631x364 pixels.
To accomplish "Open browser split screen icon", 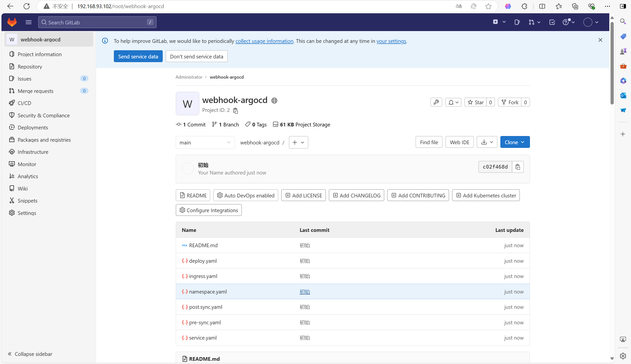I will 542,6.
